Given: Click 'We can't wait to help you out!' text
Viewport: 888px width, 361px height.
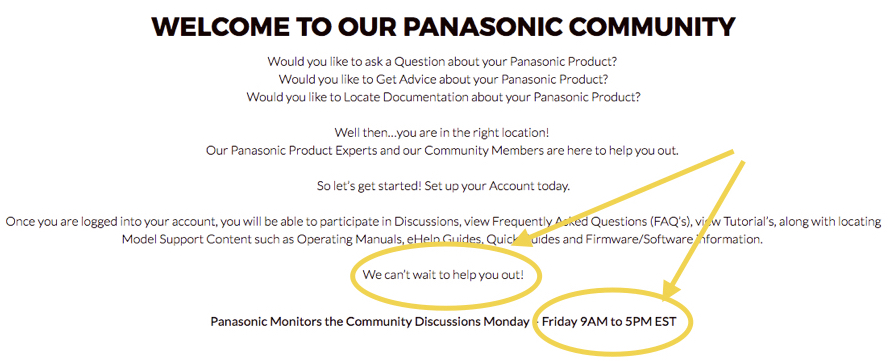Looking at the screenshot, I should 443,275.
